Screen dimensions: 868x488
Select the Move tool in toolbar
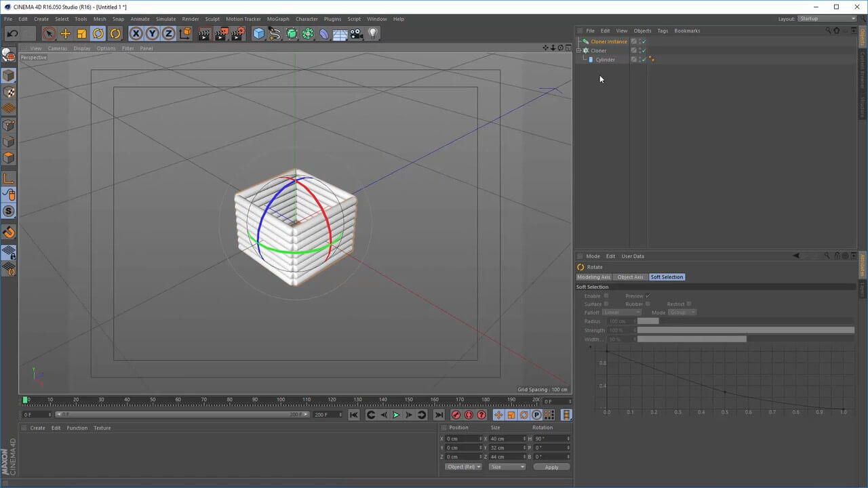click(65, 33)
